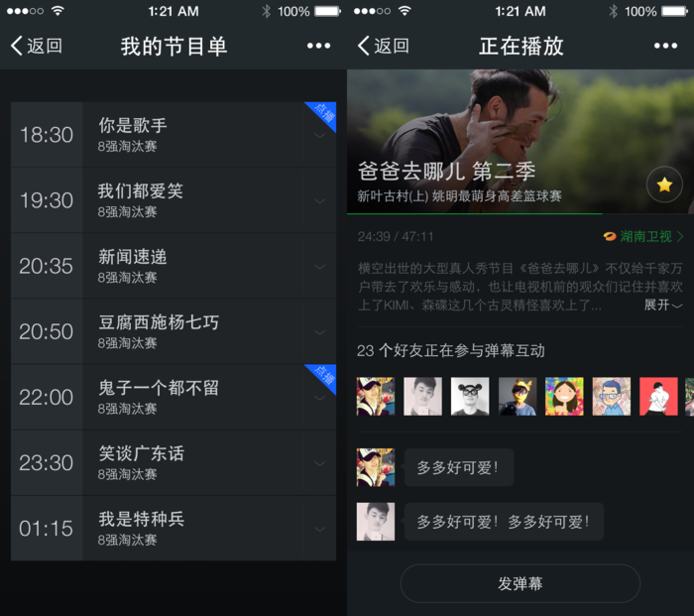Screen dimensions: 694x616
Task: Expand the 19:30 我们都爱笑 entry chevron
Action: click(x=319, y=200)
